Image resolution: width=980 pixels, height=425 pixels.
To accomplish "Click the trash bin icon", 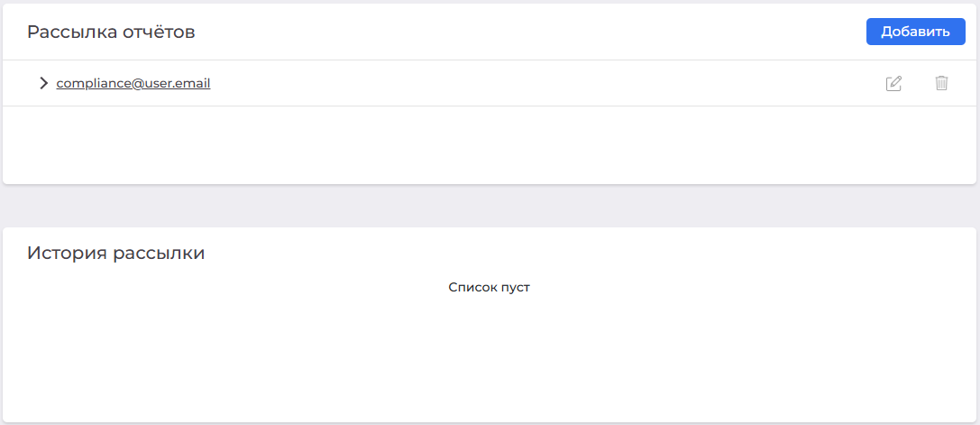I will [941, 83].
